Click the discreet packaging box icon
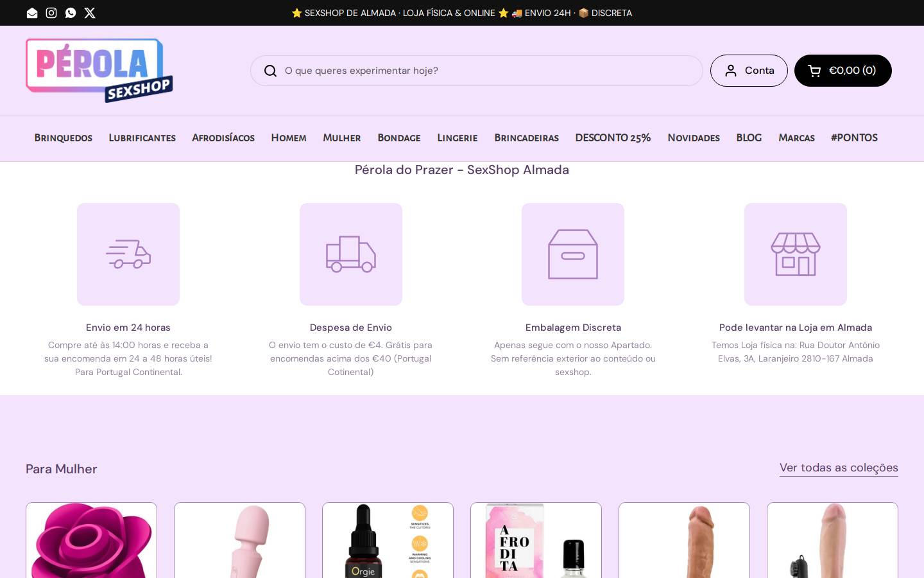The width and height of the screenshot is (924, 578). pyautogui.click(x=573, y=254)
